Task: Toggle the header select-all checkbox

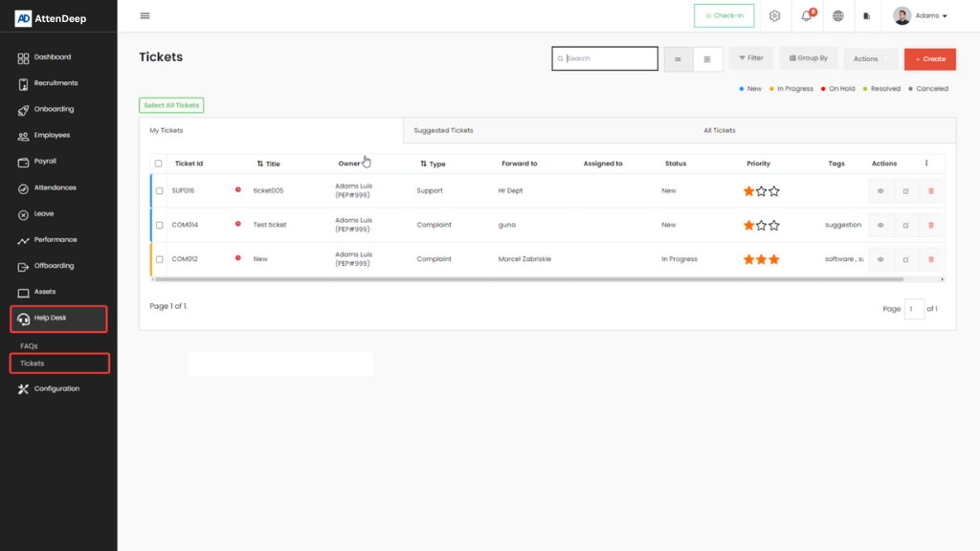Action: (159, 164)
